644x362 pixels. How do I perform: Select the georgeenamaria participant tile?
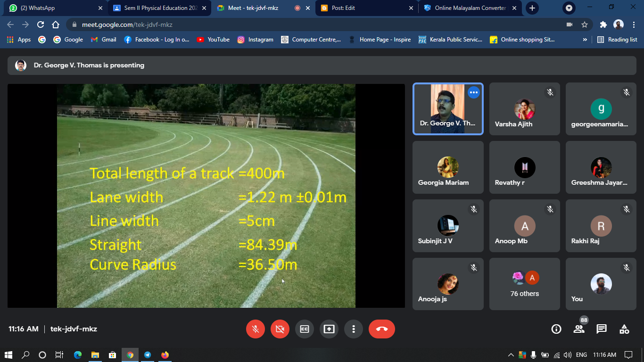click(x=601, y=109)
